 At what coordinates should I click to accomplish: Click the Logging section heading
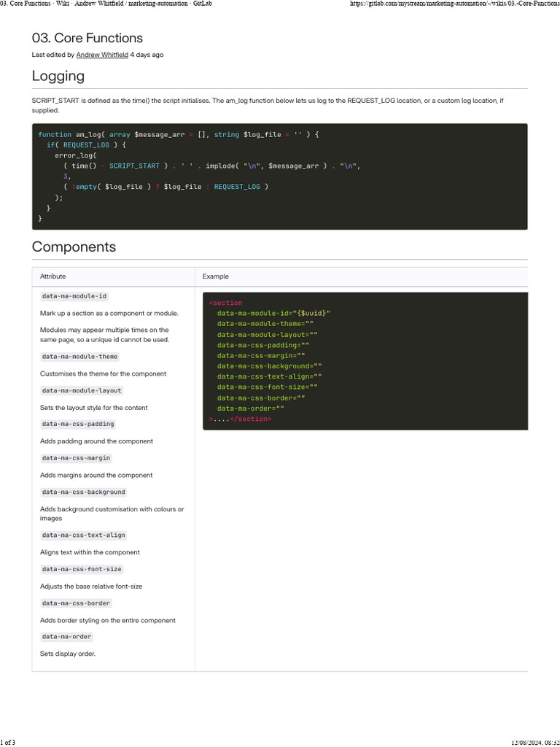(x=58, y=76)
